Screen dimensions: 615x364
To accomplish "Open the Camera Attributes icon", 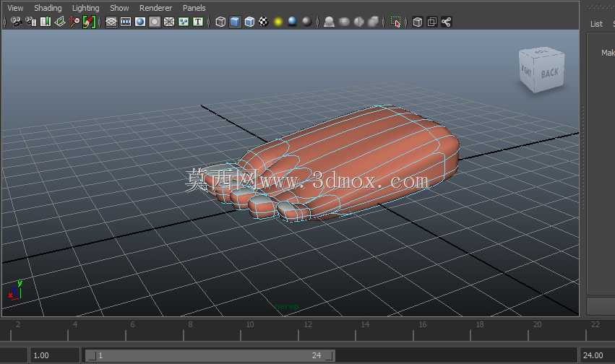I will click(31, 22).
